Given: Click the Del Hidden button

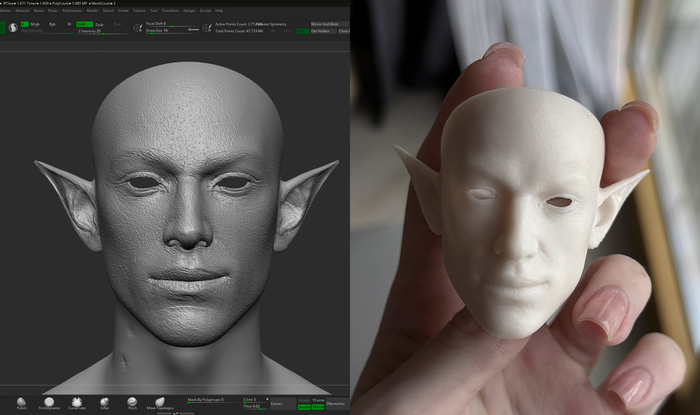Looking at the screenshot, I should [x=323, y=31].
